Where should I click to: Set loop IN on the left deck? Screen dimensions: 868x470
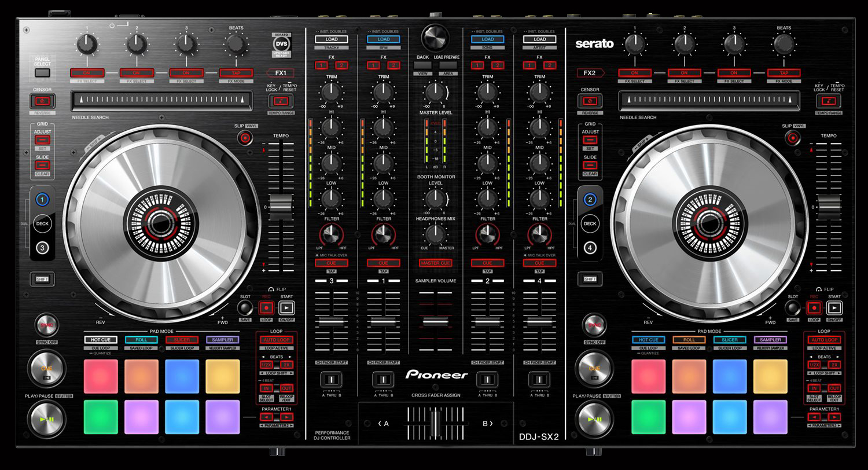[267, 388]
